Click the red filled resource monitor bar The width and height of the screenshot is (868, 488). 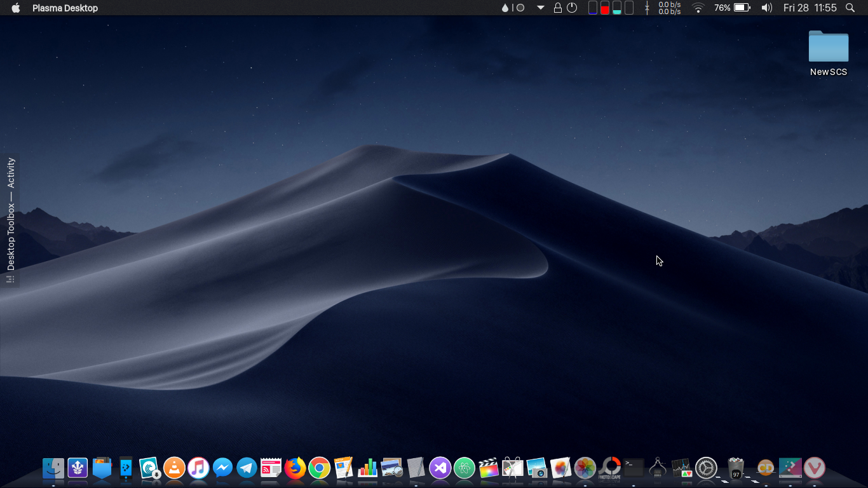pos(605,8)
